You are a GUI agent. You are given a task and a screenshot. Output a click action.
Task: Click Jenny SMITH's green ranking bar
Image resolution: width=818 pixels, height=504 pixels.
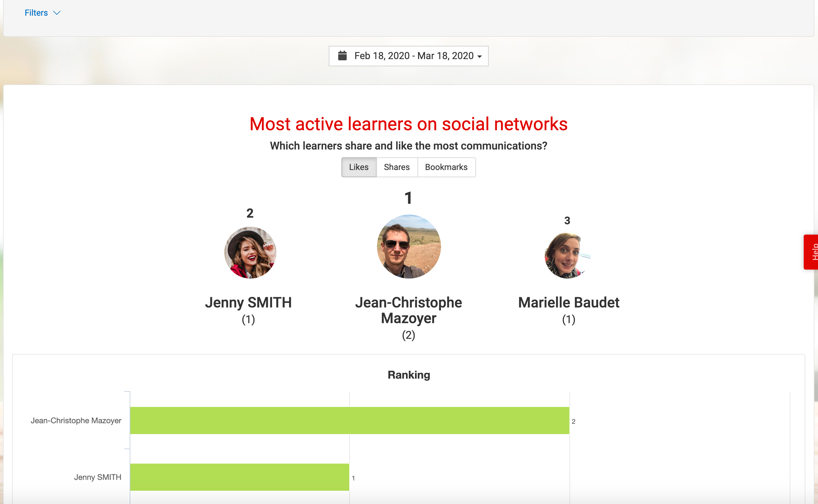239,477
